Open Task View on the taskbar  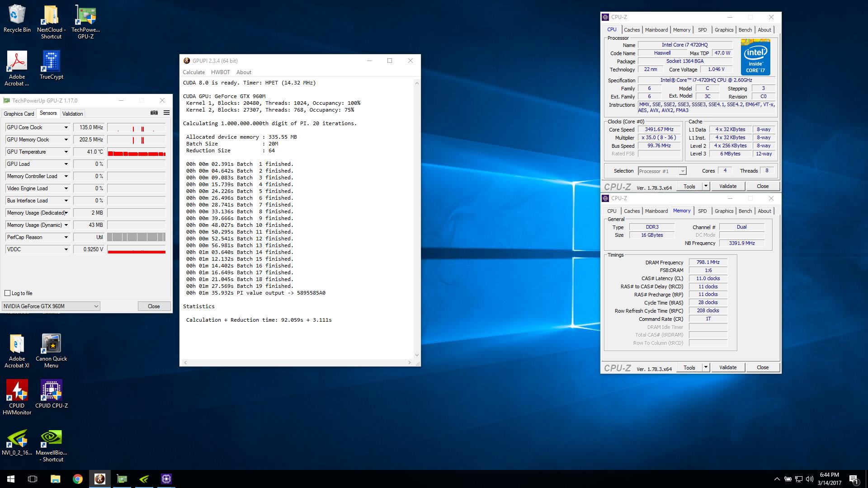click(x=33, y=479)
